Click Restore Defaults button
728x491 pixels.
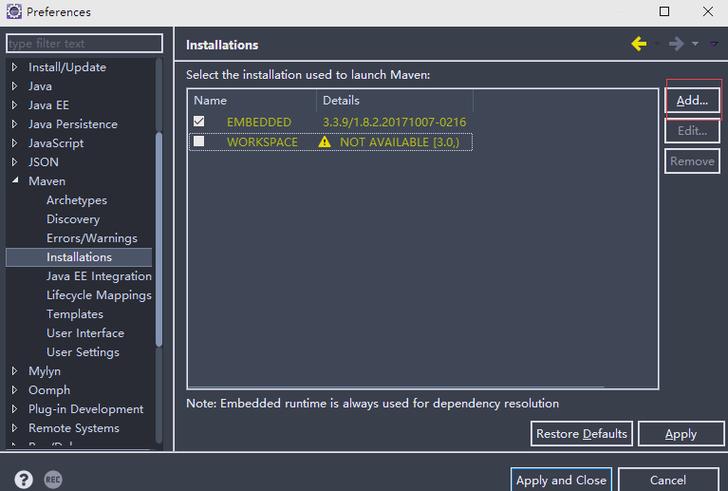point(581,433)
